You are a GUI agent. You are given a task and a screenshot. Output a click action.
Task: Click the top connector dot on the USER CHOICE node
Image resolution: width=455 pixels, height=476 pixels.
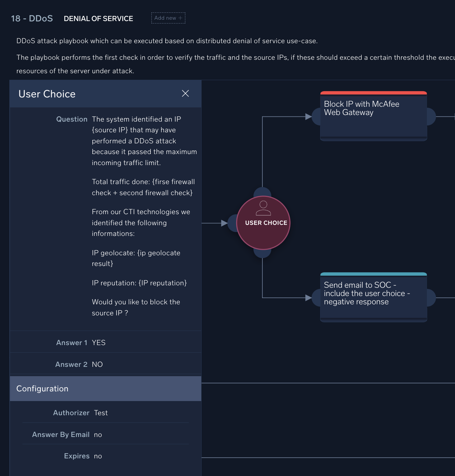[x=263, y=193]
